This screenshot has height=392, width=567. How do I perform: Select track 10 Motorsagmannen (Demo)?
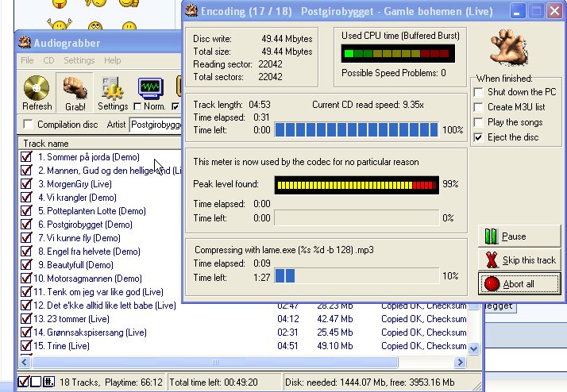(87, 279)
